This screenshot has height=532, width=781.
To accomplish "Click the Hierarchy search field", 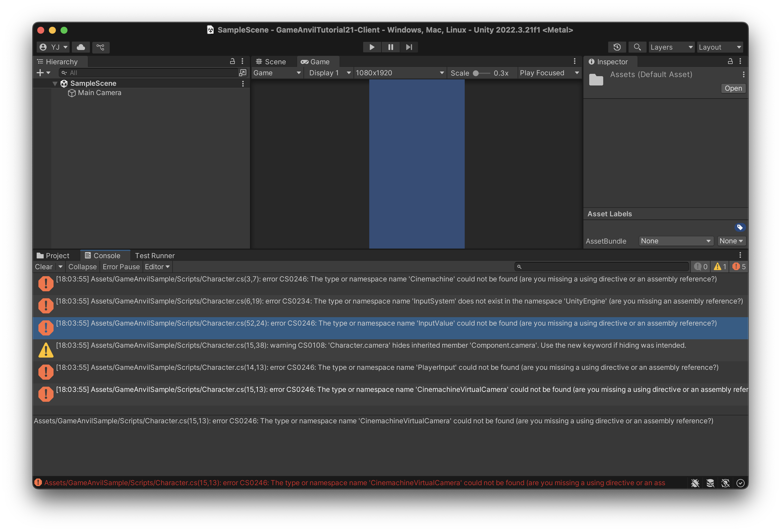I will pos(148,72).
